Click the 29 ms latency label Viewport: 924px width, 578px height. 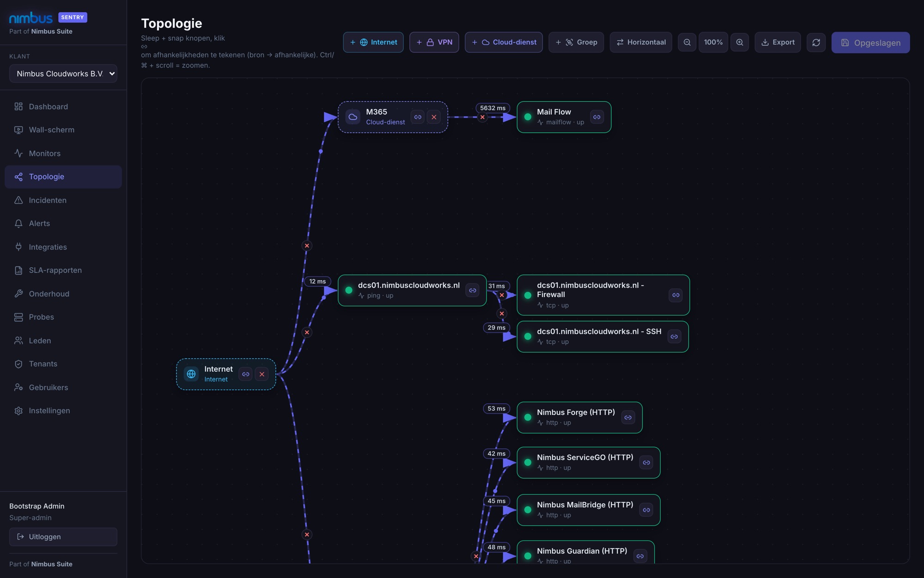[x=497, y=328]
